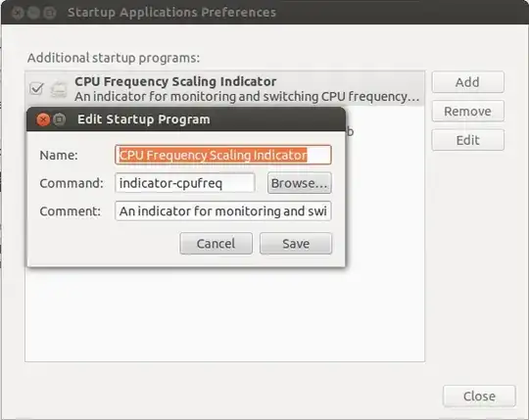Click empty area of startup programs list
The height and width of the screenshot is (420, 529).
[x=224, y=313]
